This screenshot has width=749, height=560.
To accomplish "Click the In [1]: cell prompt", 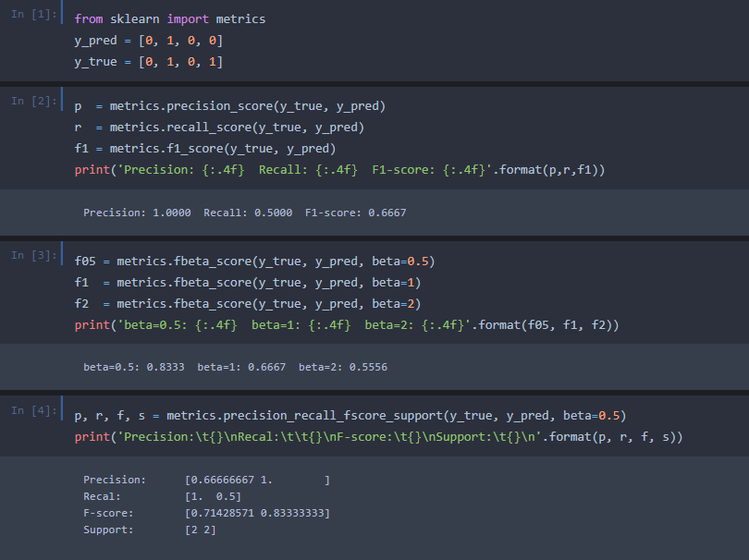I will (x=33, y=14).
